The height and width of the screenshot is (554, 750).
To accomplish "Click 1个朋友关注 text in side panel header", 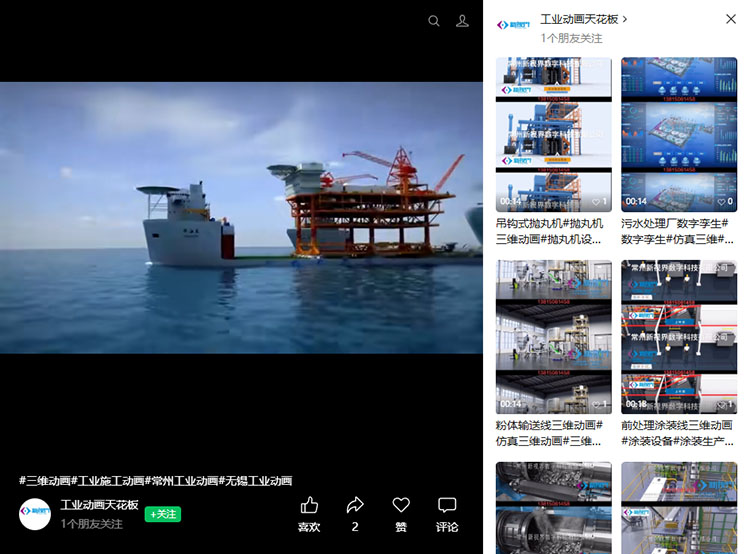I will click(572, 38).
